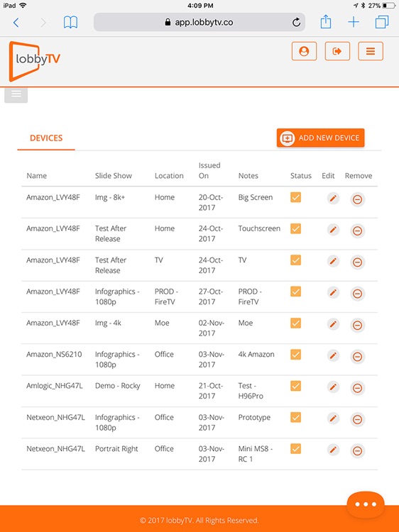Toggle status checkbox for Touchscreen row
Viewport: 399px width, 532px height.
tap(296, 228)
